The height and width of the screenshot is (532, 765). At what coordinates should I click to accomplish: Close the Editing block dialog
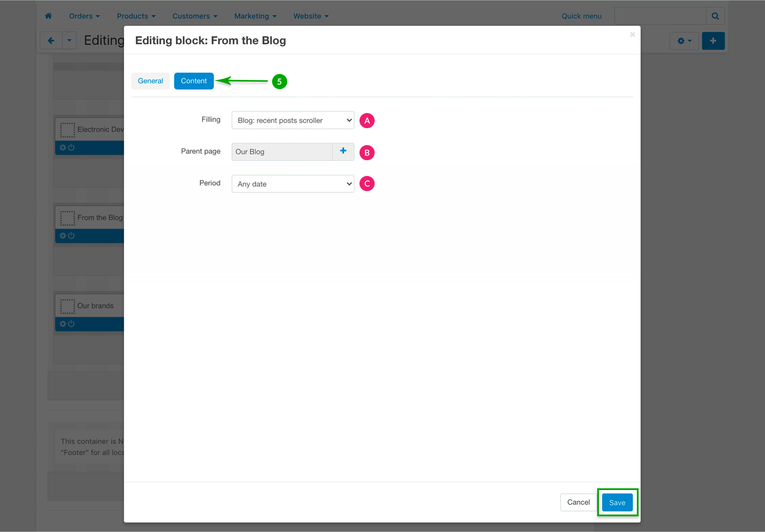coord(632,35)
